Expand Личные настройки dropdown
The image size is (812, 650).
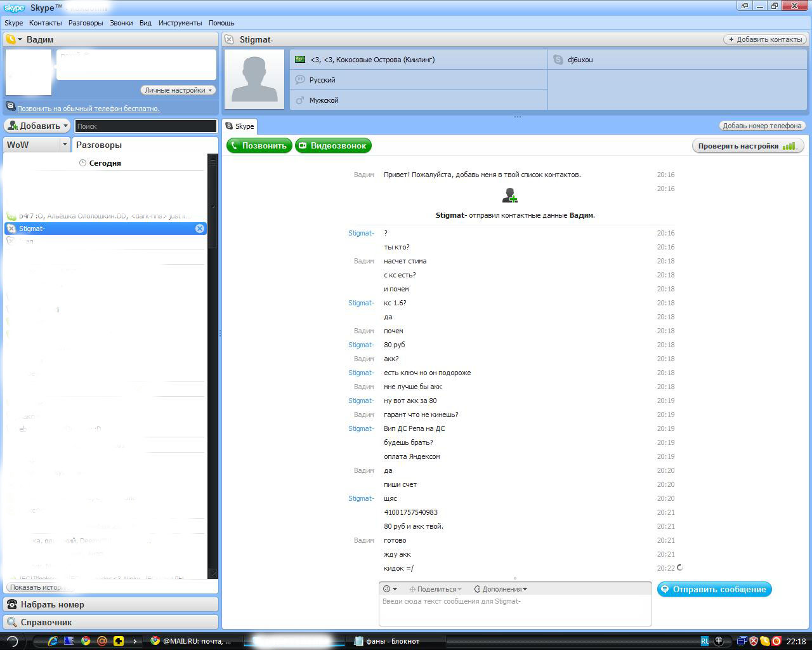(178, 90)
